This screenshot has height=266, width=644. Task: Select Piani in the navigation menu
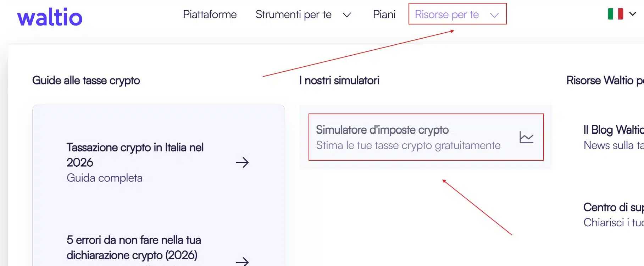[384, 15]
